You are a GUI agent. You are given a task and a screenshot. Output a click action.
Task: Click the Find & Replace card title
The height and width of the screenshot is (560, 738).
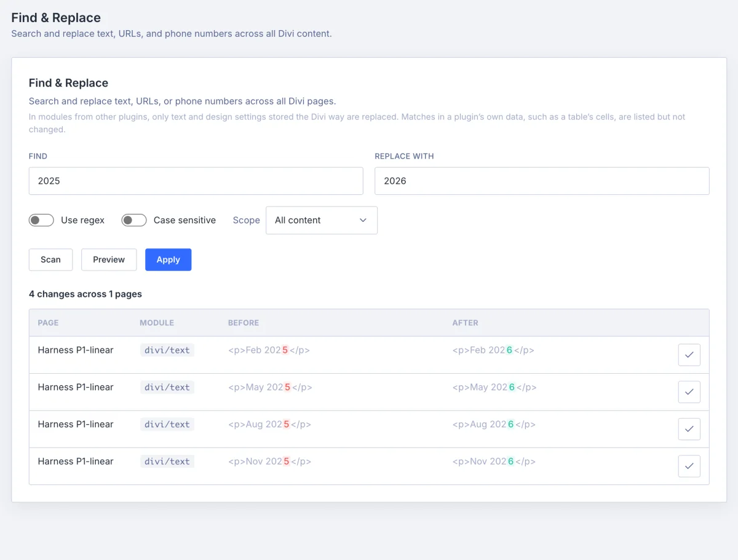click(x=68, y=83)
